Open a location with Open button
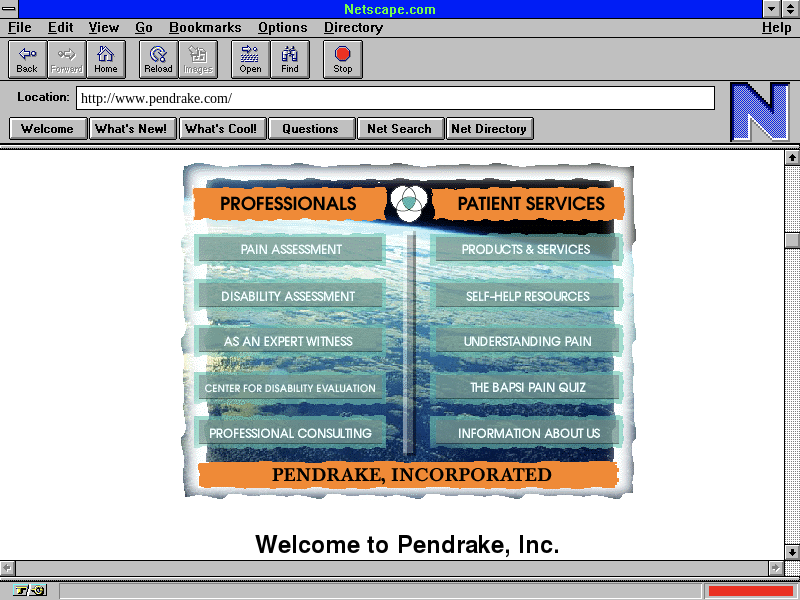 (x=250, y=60)
